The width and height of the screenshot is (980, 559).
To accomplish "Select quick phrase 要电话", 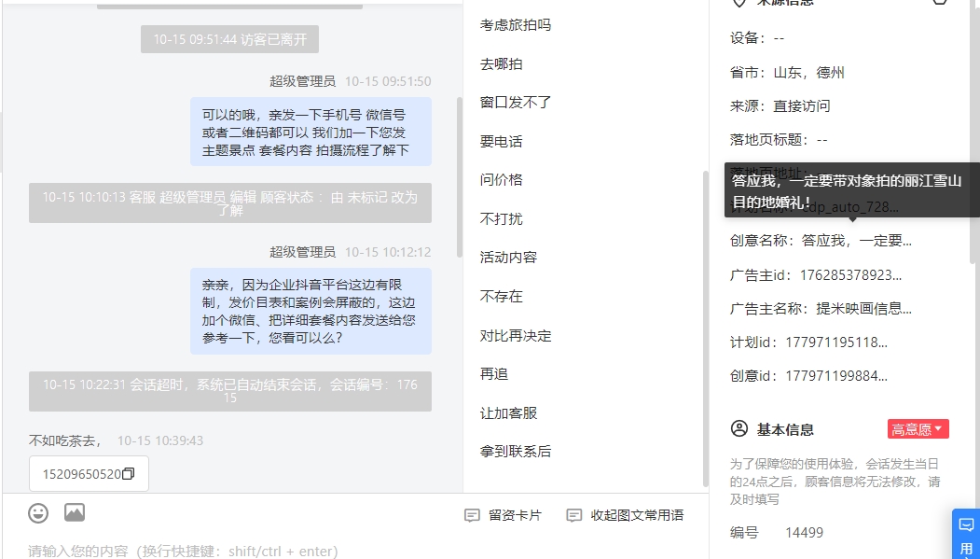I will (502, 141).
